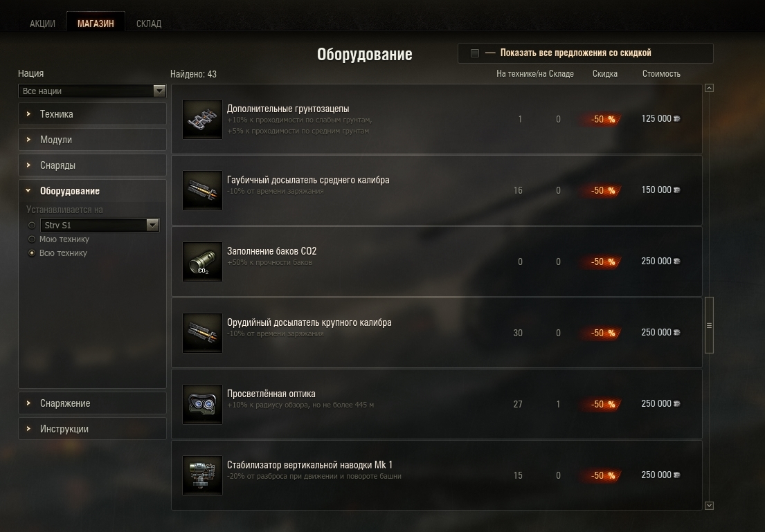Screen dimensions: 765x532
Task: Choose the Strv S1 vehicle radio button
Action: (32, 226)
